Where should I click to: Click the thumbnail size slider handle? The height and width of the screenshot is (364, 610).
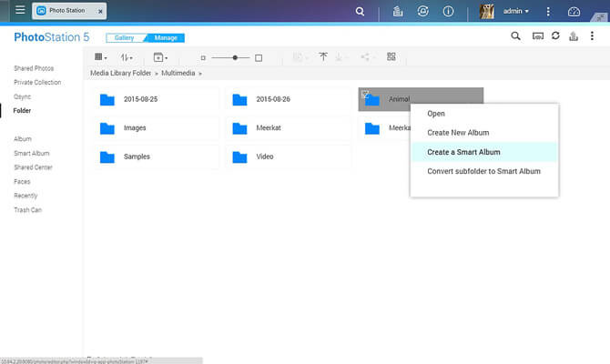(235, 57)
